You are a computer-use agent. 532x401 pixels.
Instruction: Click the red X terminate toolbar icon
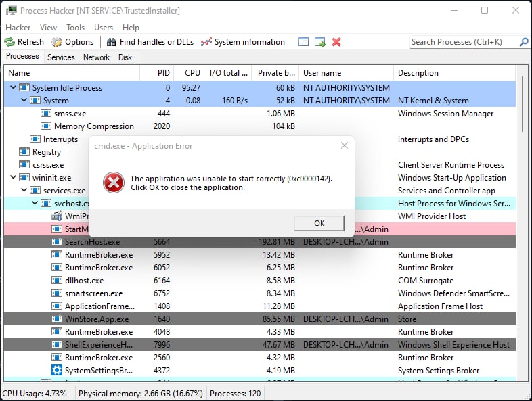(336, 42)
